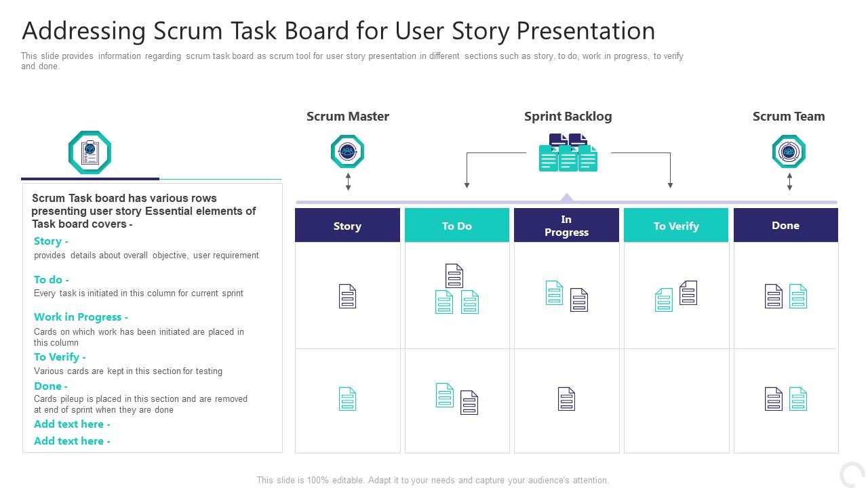Select the To Verify column header
Viewport: 868px width, 488px height.
click(676, 225)
